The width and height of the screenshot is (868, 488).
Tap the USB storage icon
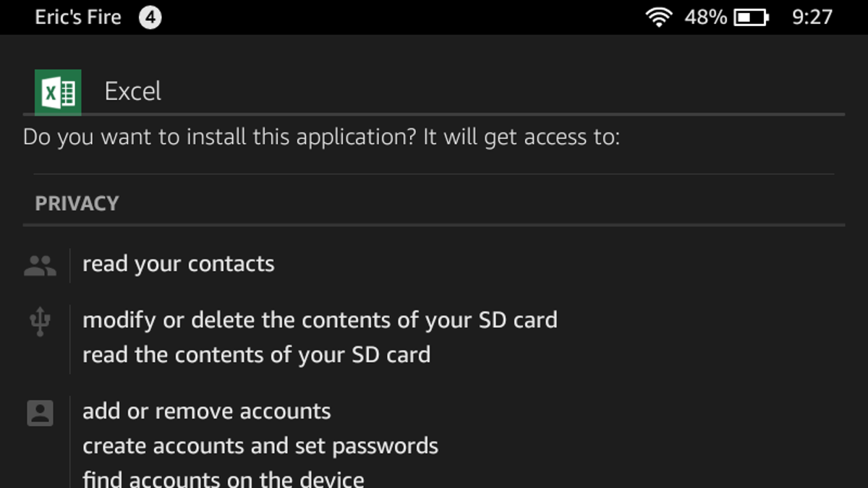coord(40,322)
